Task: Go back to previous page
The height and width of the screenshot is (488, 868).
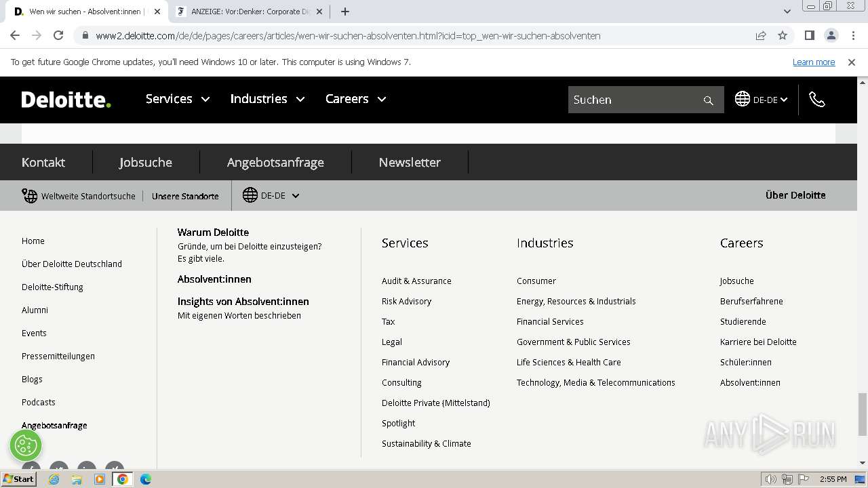Action: pos(15,35)
